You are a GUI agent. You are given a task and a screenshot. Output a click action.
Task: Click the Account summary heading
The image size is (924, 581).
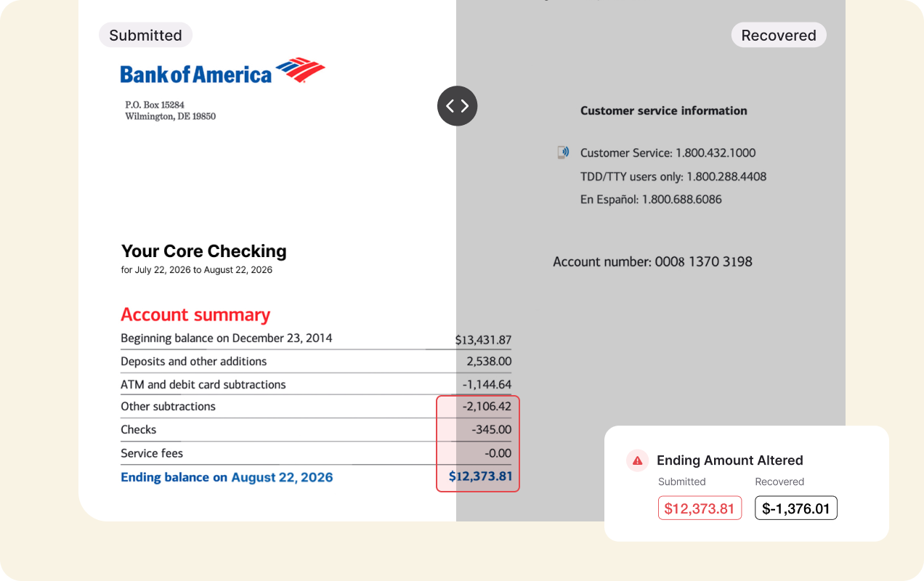point(195,314)
